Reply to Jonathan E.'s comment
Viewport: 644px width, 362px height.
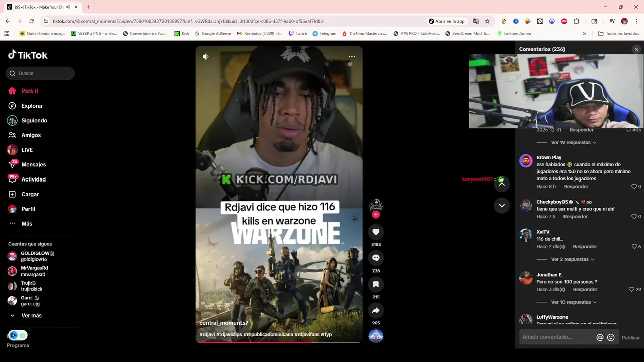[585, 290]
